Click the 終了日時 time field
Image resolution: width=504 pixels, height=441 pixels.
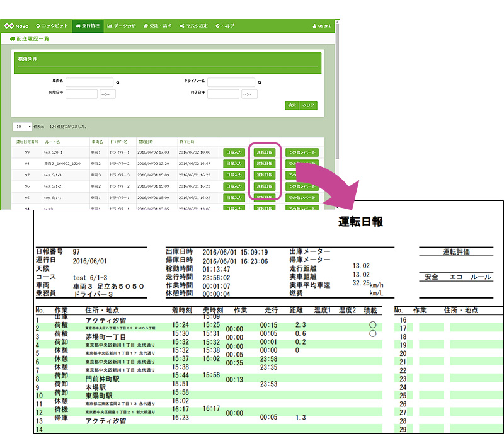click(x=249, y=94)
